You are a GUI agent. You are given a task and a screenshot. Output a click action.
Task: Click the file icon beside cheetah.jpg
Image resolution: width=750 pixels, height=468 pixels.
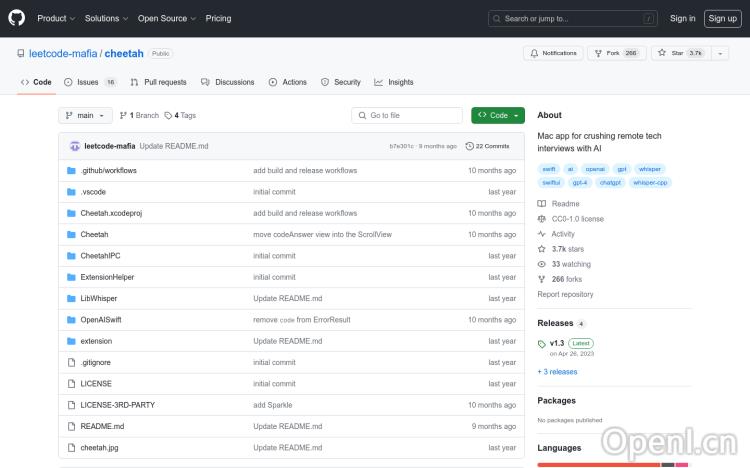coord(71,448)
